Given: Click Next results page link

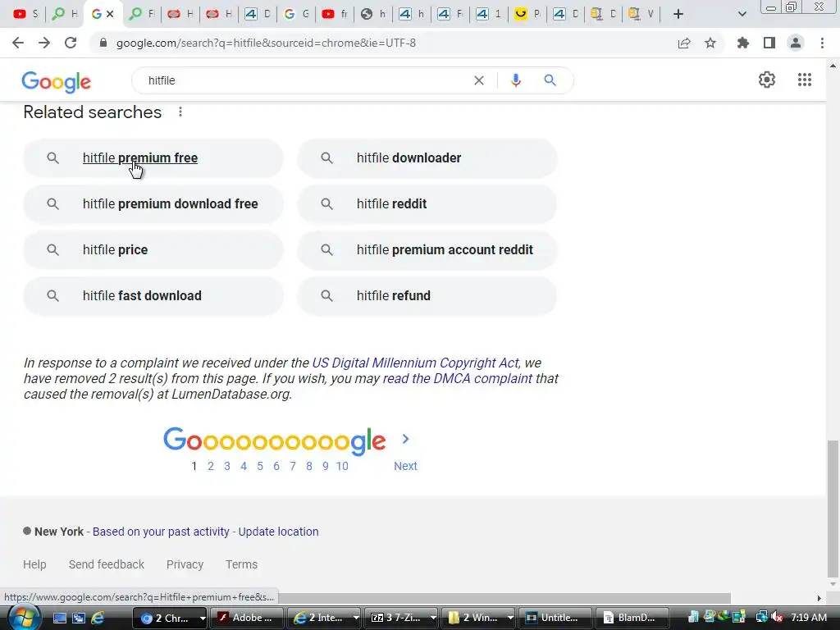Looking at the screenshot, I should click(405, 466).
